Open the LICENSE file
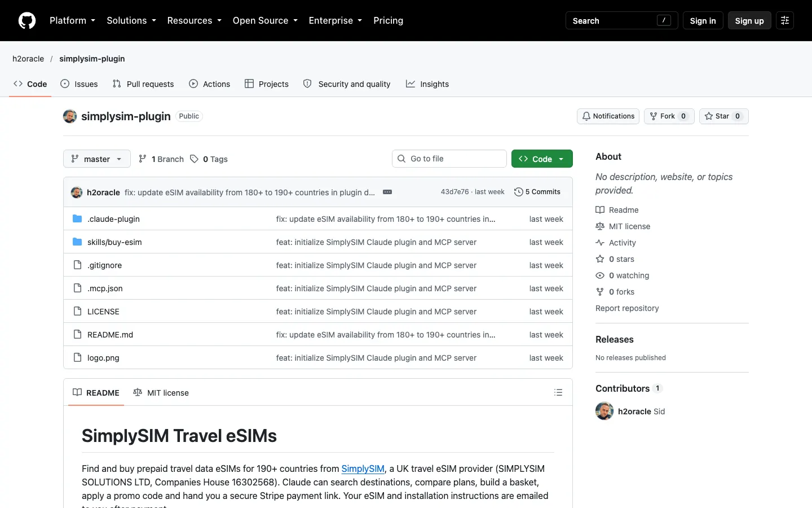Viewport: 812px width, 508px height. [103, 312]
